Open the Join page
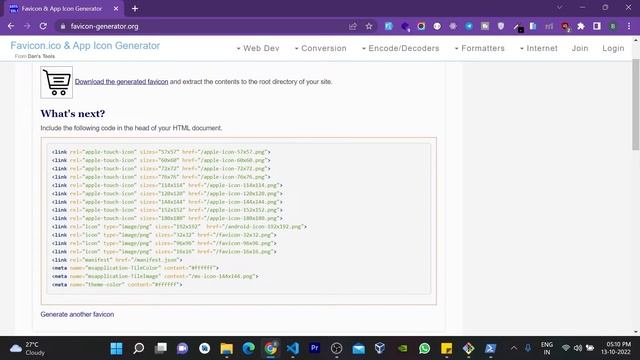Screen dimensions: 640x360 [x=580, y=48]
